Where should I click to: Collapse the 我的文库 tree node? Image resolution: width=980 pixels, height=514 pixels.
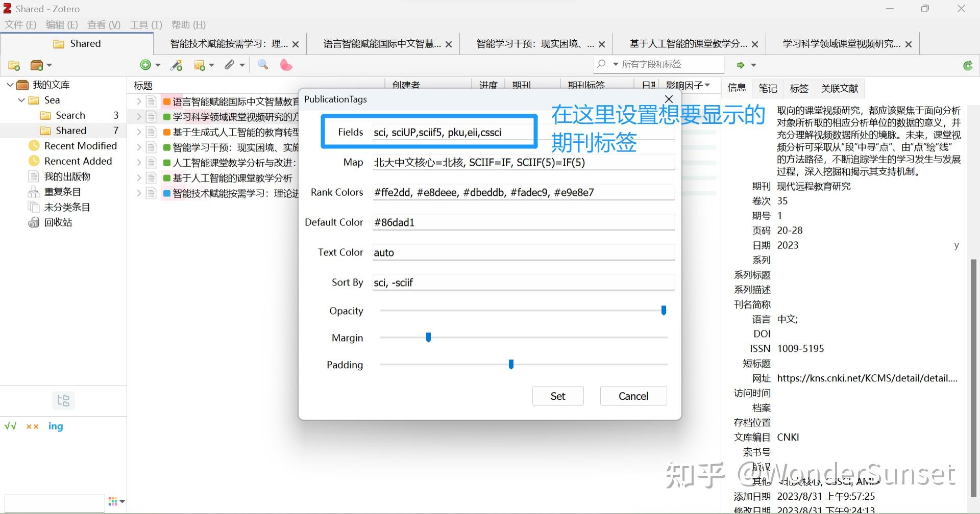(10, 85)
